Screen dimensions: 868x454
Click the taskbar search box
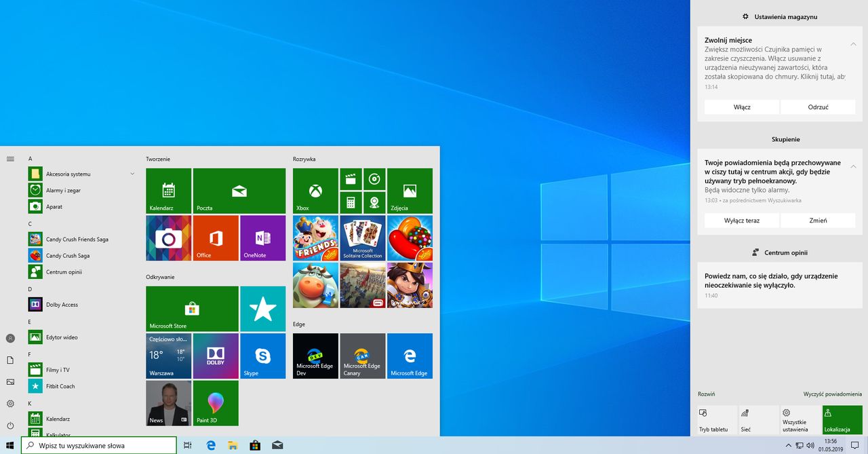(99, 445)
